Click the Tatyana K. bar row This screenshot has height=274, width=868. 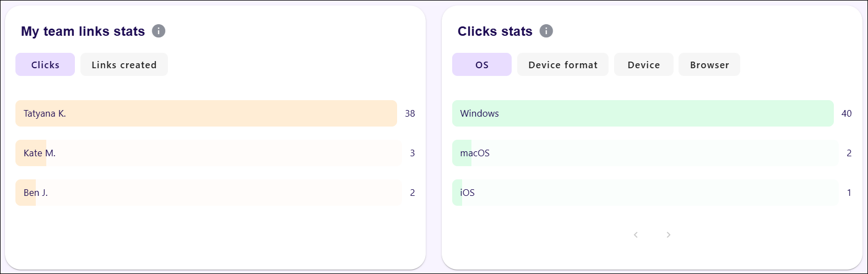[x=206, y=113]
